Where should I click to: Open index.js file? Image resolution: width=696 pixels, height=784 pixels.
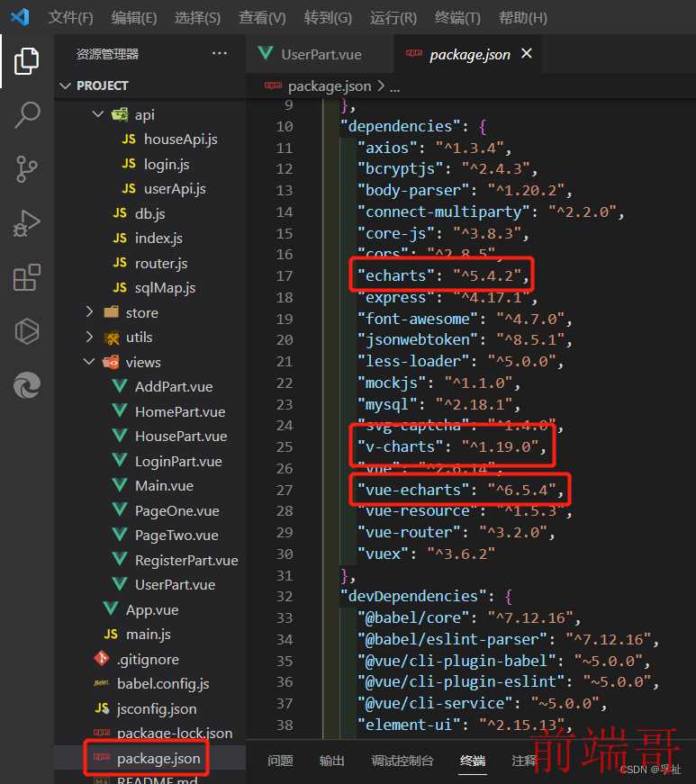[148, 239]
